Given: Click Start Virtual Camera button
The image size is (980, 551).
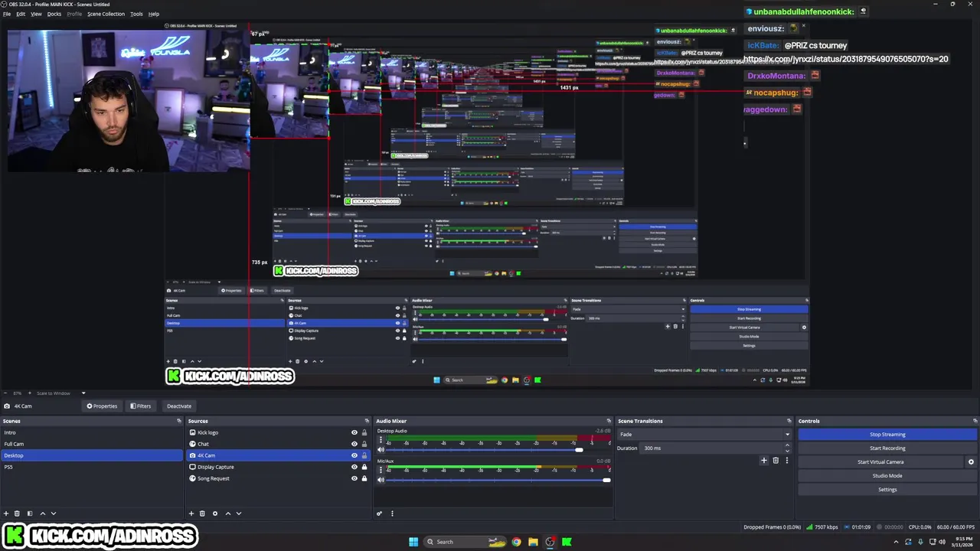Looking at the screenshot, I should point(880,462).
